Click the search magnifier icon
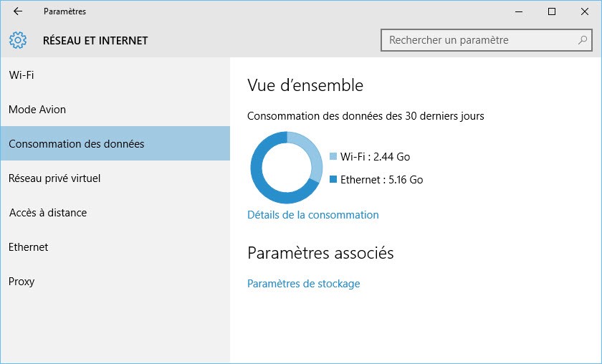The height and width of the screenshot is (364, 602). pyautogui.click(x=583, y=40)
